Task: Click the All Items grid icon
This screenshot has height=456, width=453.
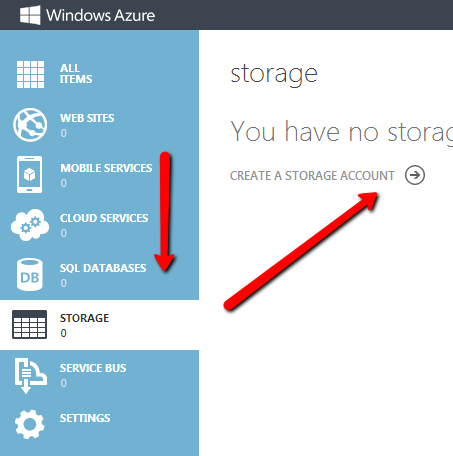Action: point(30,74)
